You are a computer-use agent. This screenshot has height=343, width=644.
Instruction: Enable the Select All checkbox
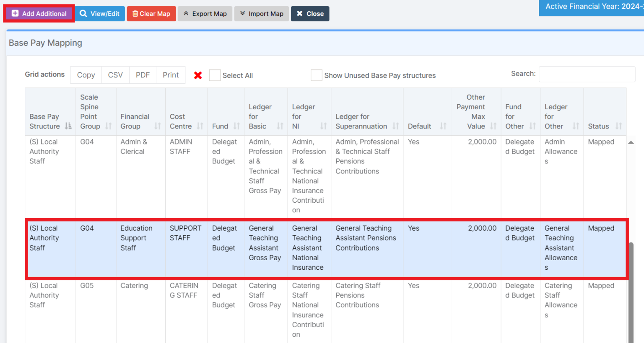tap(215, 75)
